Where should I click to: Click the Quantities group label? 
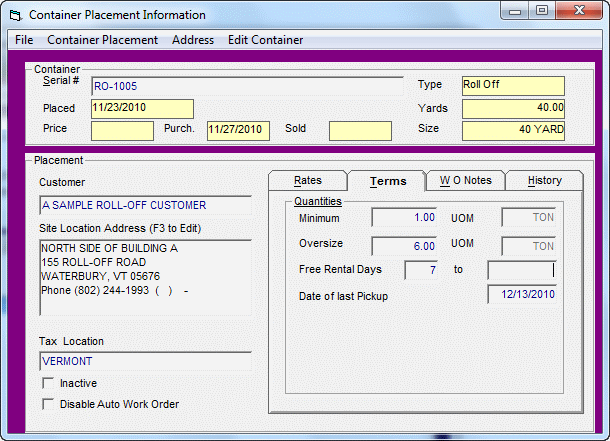318,201
